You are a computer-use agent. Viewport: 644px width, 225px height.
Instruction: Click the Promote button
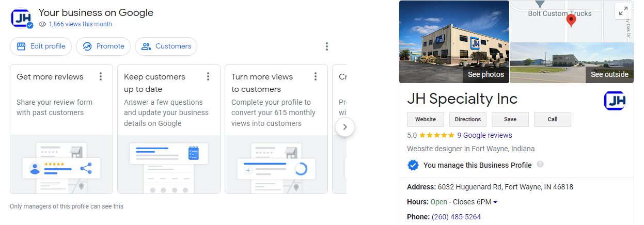103,46
